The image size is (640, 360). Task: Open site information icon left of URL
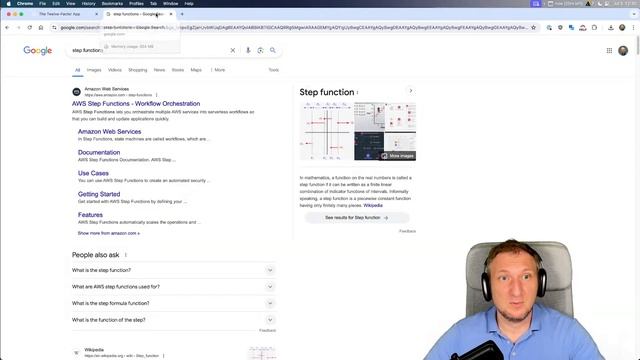pyautogui.click(x=54, y=27)
